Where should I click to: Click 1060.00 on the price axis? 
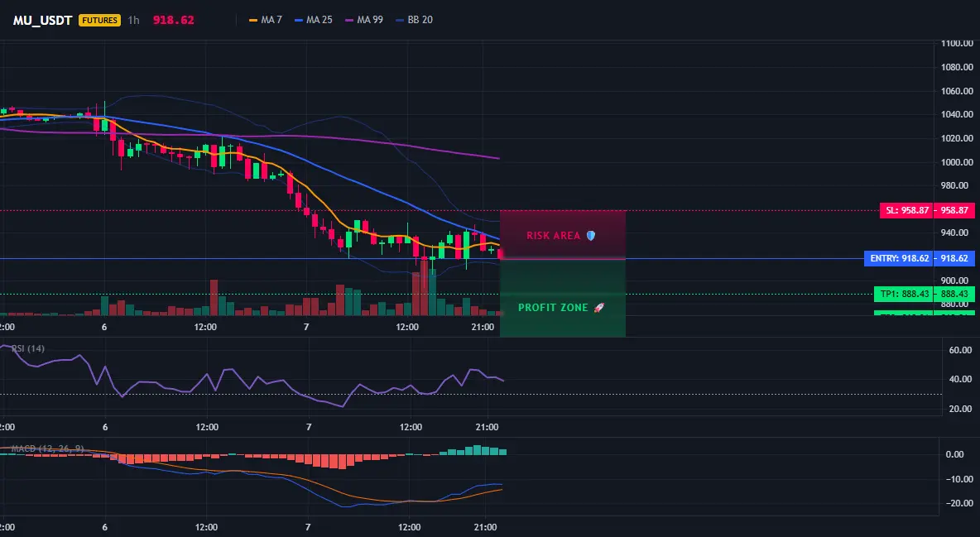coord(957,91)
